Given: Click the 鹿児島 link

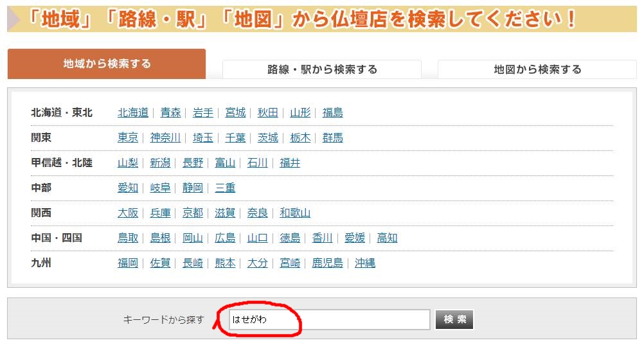Looking at the screenshot, I should 327,263.
